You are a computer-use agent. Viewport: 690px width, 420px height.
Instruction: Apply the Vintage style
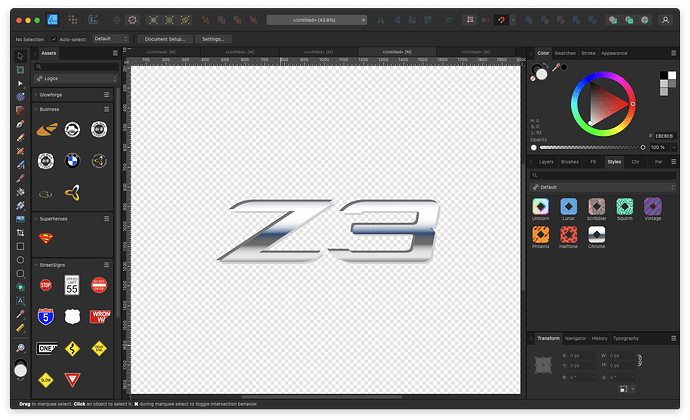tap(653, 206)
